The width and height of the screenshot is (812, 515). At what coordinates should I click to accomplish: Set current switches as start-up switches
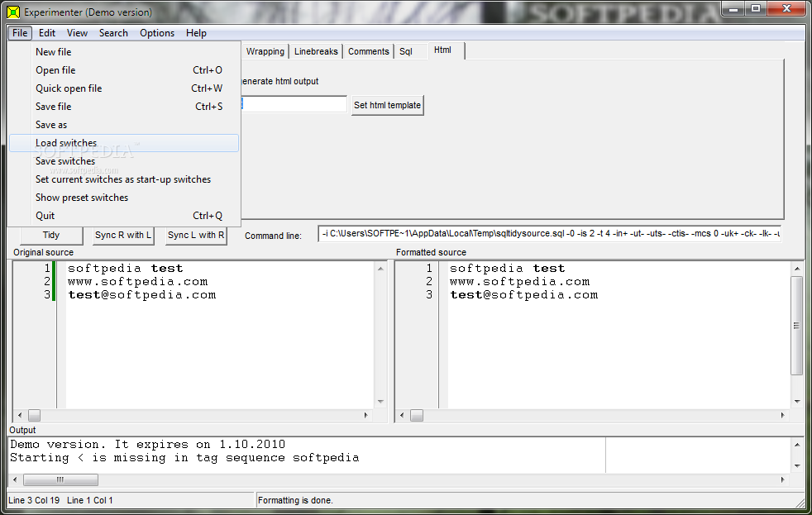(x=124, y=179)
